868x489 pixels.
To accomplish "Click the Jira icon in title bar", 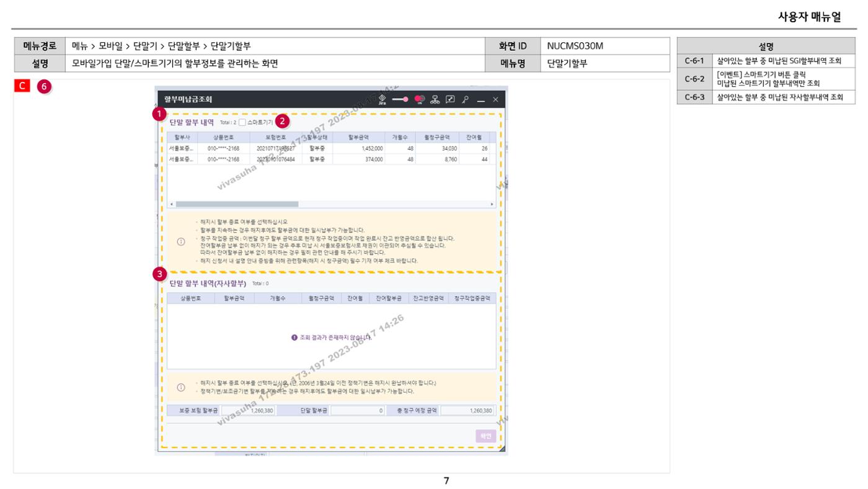I will (x=383, y=99).
